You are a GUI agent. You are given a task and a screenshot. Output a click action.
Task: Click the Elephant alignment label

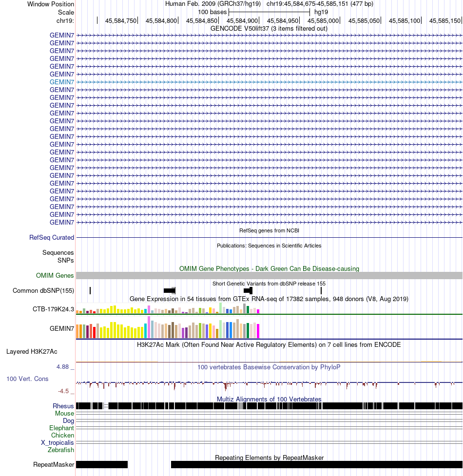(x=61, y=428)
